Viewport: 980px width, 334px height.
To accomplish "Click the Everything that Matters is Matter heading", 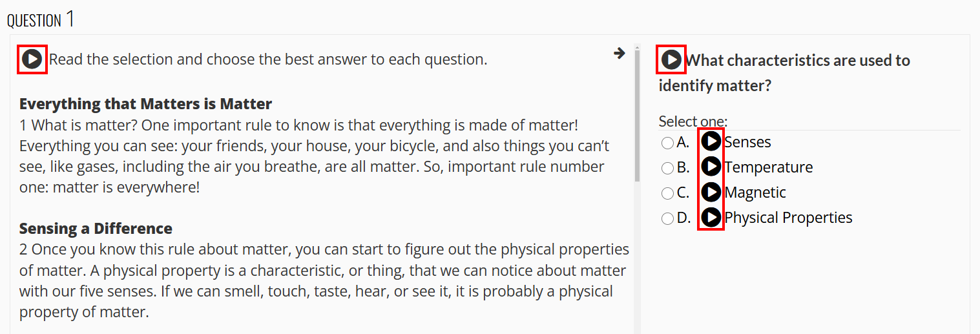I will pyautogui.click(x=145, y=103).
